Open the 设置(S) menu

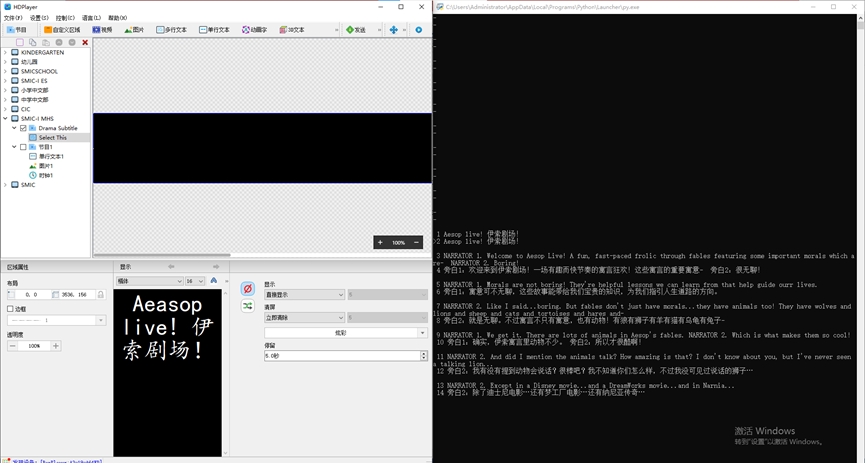point(38,18)
